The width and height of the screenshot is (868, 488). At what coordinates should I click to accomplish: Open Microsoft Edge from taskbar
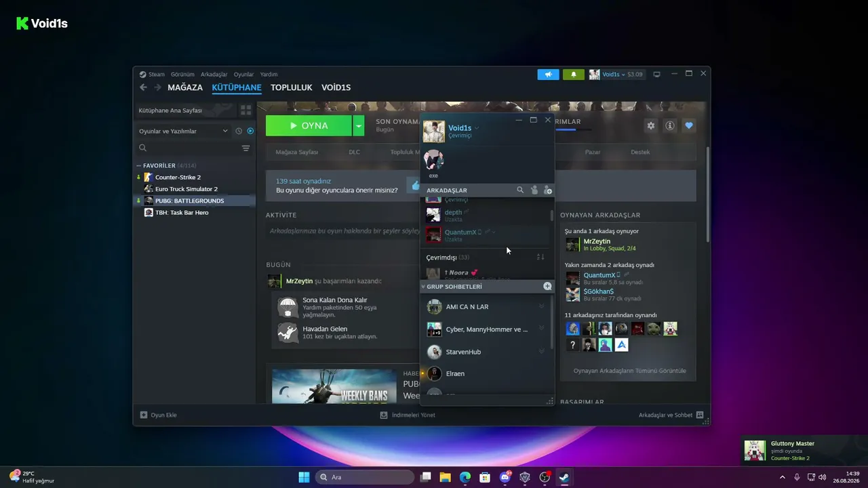tap(465, 477)
